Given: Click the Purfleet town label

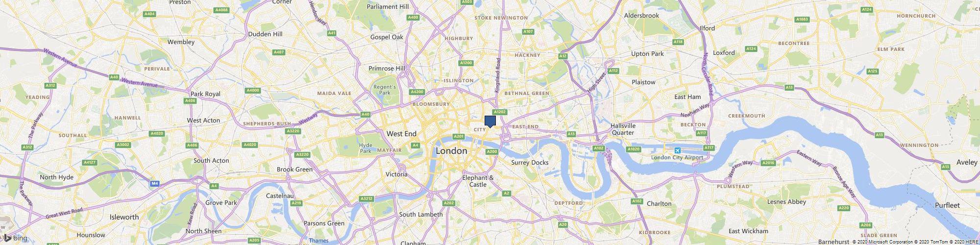Looking at the screenshot, I should pyautogui.click(x=947, y=205).
